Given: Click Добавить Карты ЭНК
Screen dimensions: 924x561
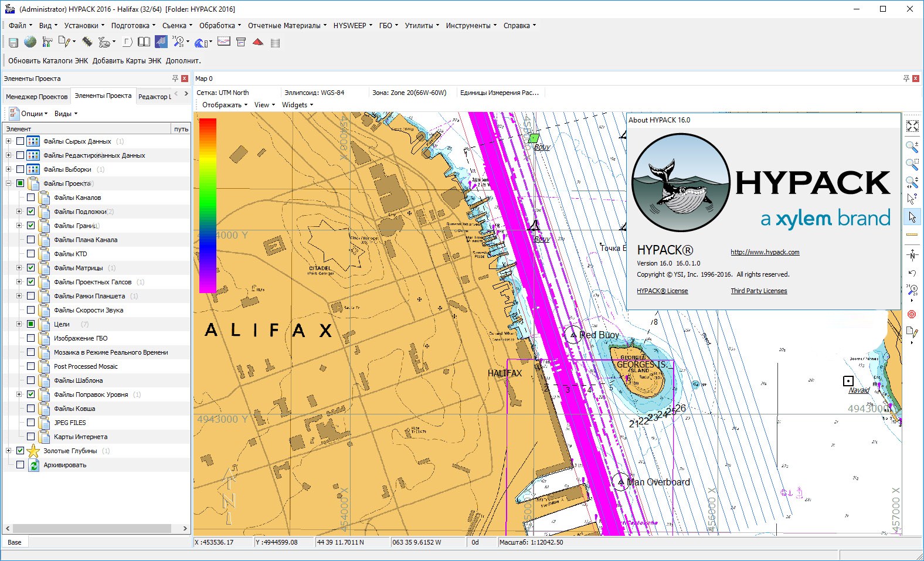Looking at the screenshot, I should pos(127,60).
